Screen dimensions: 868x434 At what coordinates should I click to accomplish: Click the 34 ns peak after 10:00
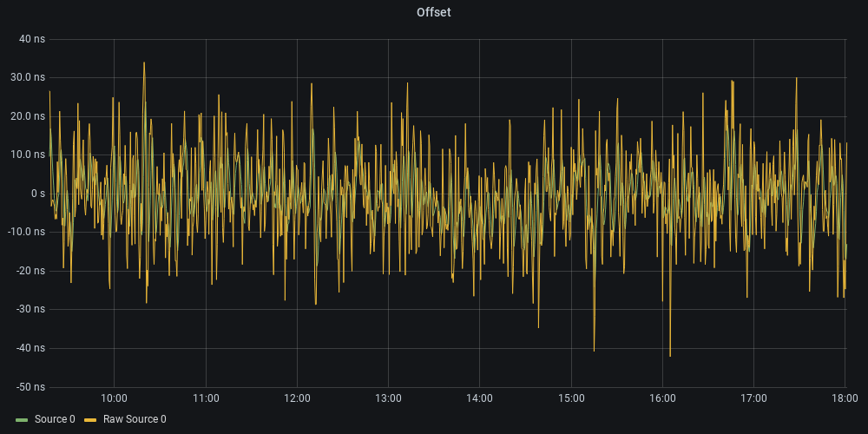point(144,62)
